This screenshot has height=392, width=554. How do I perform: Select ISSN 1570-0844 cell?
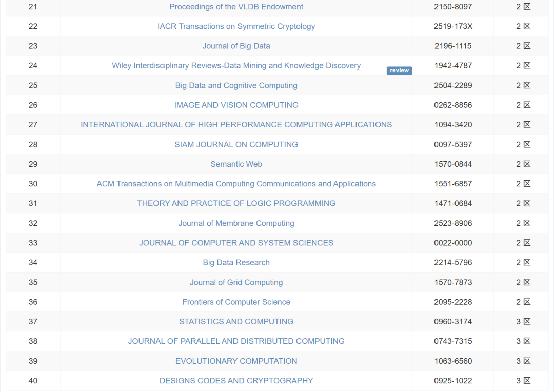[453, 164]
